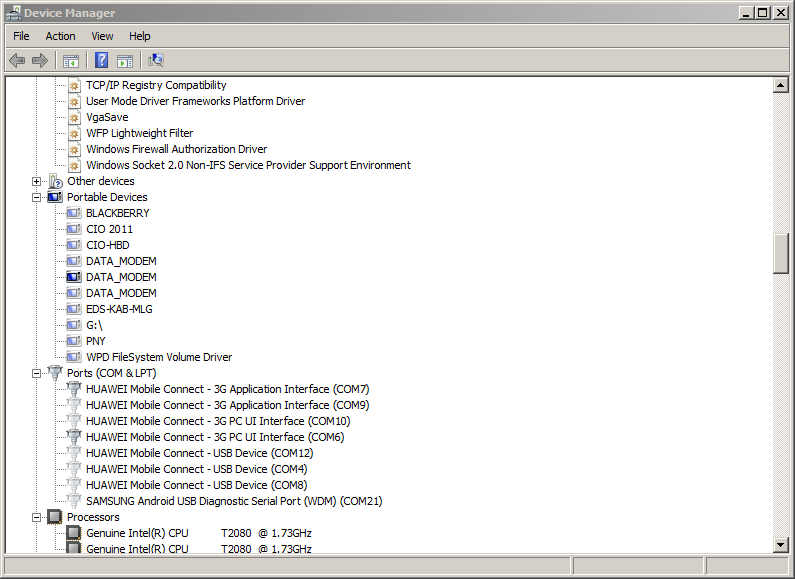
Task: Select TCP/IP Registry Compatibility
Action: tap(156, 85)
